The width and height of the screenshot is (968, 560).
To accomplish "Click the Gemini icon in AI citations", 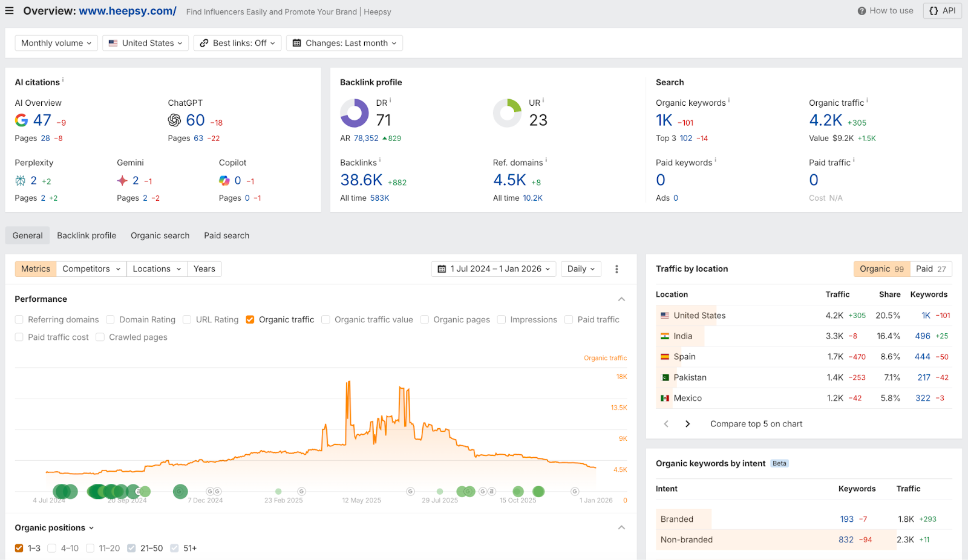I will point(123,180).
